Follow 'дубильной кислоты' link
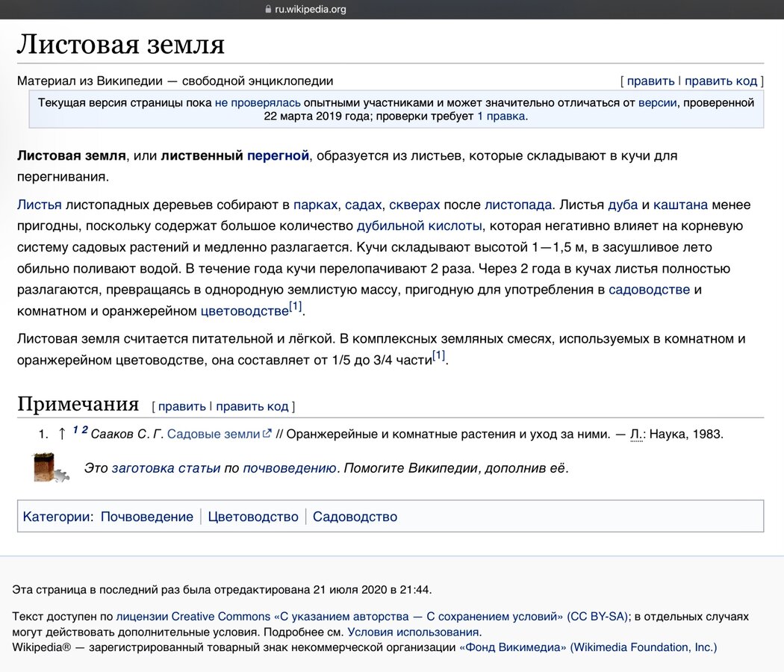The image size is (784, 672). [419, 226]
